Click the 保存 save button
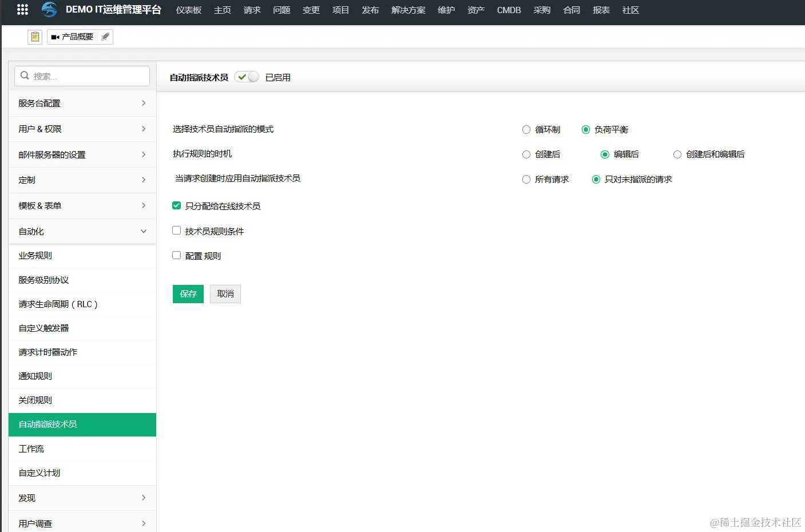805x532 pixels. click(x=188, y=293)
